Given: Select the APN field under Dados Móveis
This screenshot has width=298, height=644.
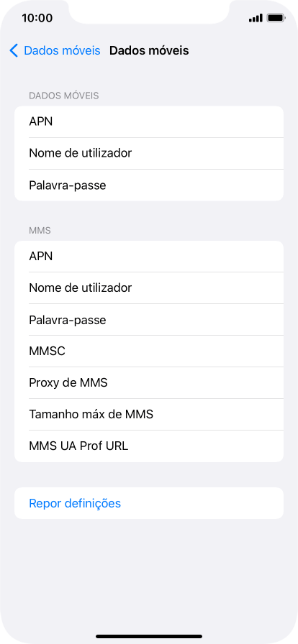Looking at the screenshot, I should (149, 122).
